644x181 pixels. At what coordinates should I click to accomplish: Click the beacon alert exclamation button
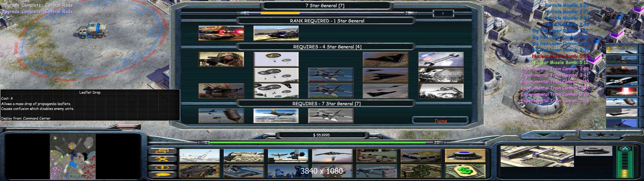click(x=162, y=167)
